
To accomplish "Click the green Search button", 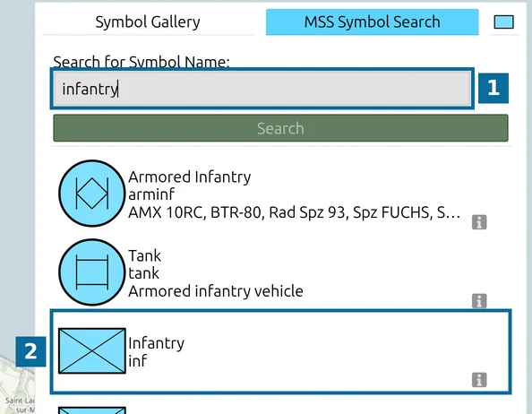I will coord(280,128).
